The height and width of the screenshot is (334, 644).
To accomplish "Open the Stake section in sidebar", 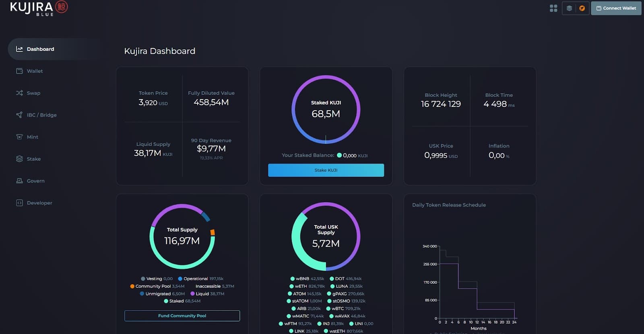I will pos(34,159).
